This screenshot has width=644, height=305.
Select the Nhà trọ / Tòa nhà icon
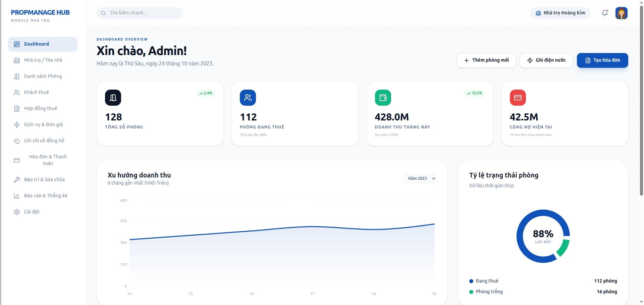point(17,60)
